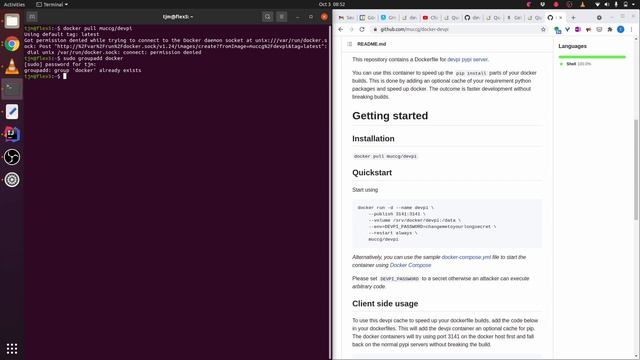
Task: Click the VLC tray icon in the top bar
Action: coord(582,4)
